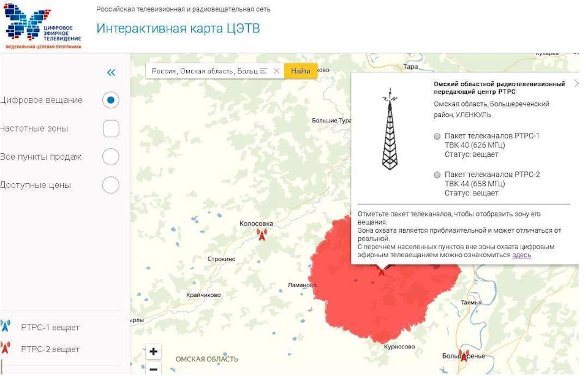Select the Цифровое вещание radio option
588x376 pixels.
[x=110, y=100]
